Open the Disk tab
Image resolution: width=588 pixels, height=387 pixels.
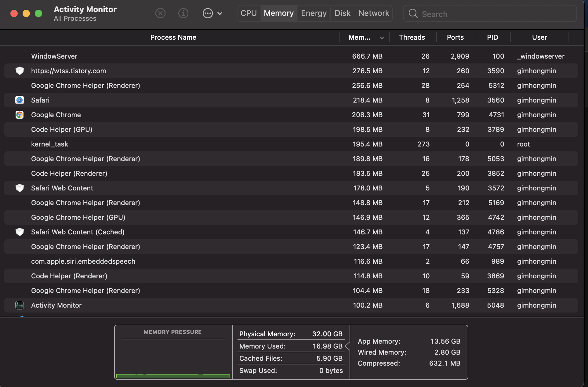click(342, 13)
